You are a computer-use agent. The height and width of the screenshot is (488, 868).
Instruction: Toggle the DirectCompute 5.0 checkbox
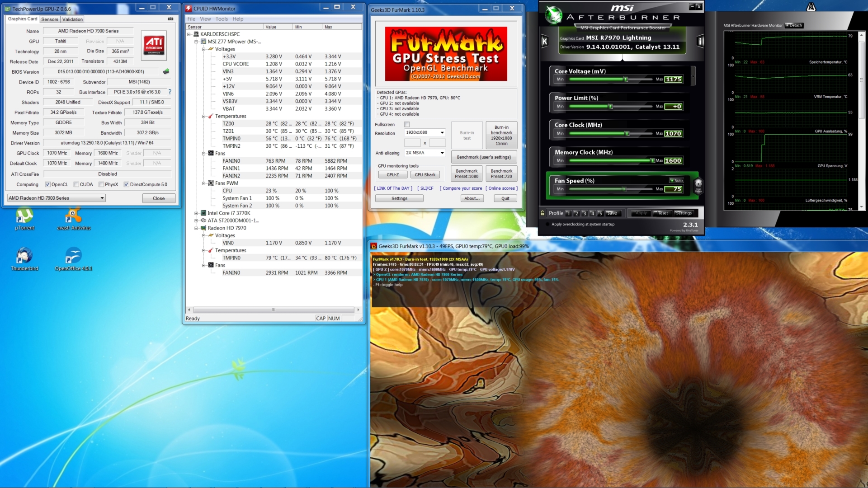click(x=126, y=184)
